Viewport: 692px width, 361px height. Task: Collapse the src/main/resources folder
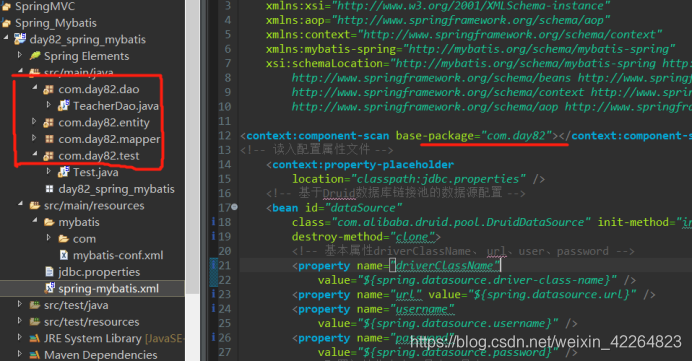pos(20,204)
